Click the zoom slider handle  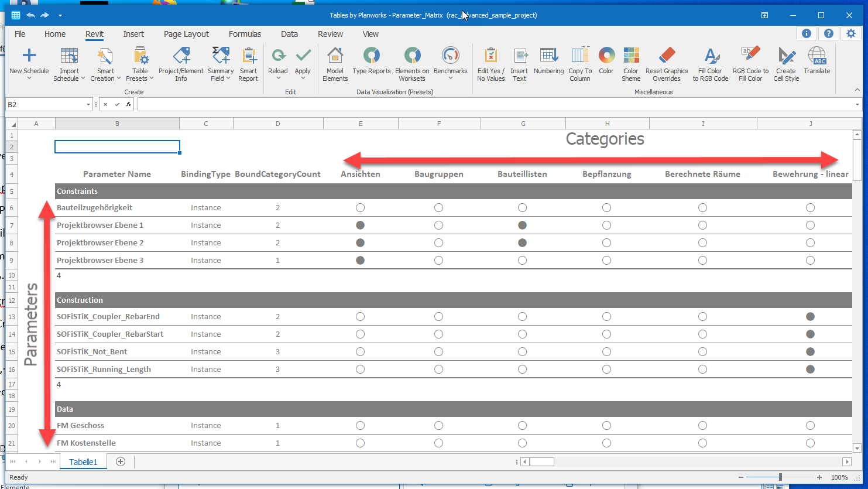point(780,477)
